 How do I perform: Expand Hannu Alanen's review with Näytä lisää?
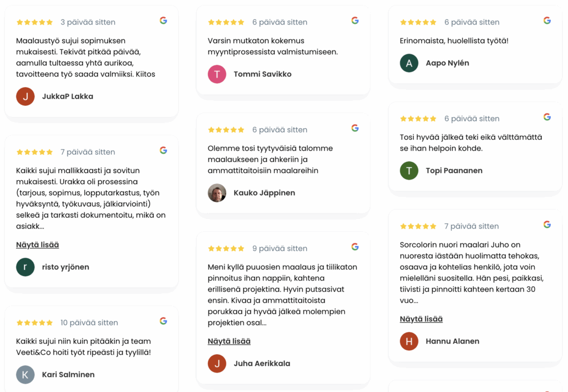point(421,319)
